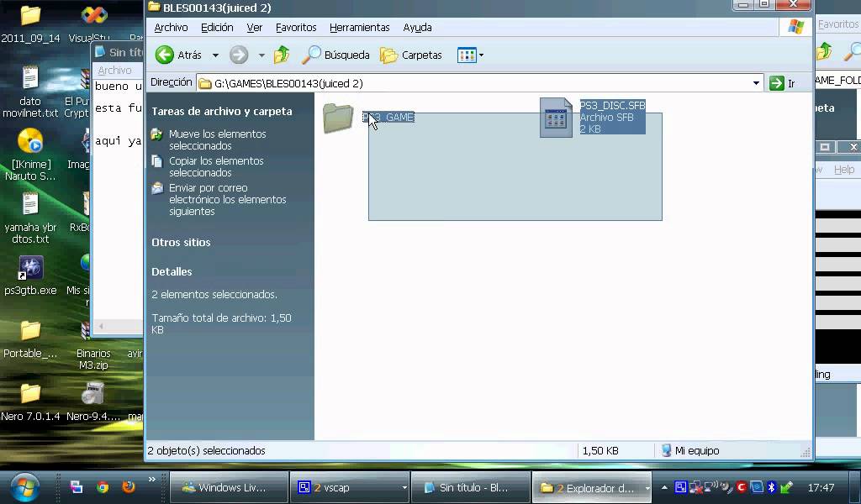Open Archivo menu in Notepad window

tap(114, 71)
